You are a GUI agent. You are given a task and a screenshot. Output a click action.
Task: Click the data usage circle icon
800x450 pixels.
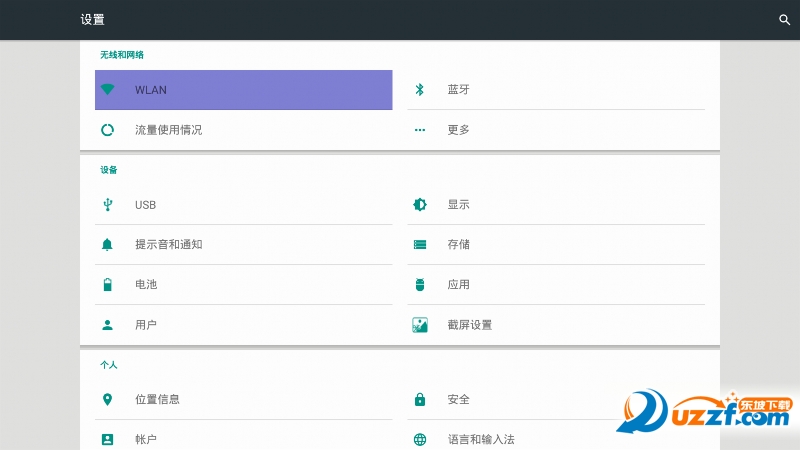tap(108, 130)
